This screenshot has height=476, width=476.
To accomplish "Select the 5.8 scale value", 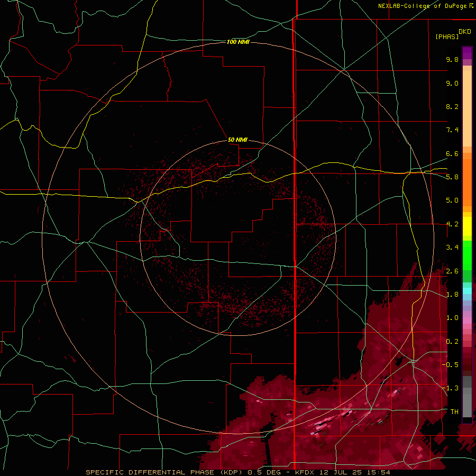I will [452, 177].
